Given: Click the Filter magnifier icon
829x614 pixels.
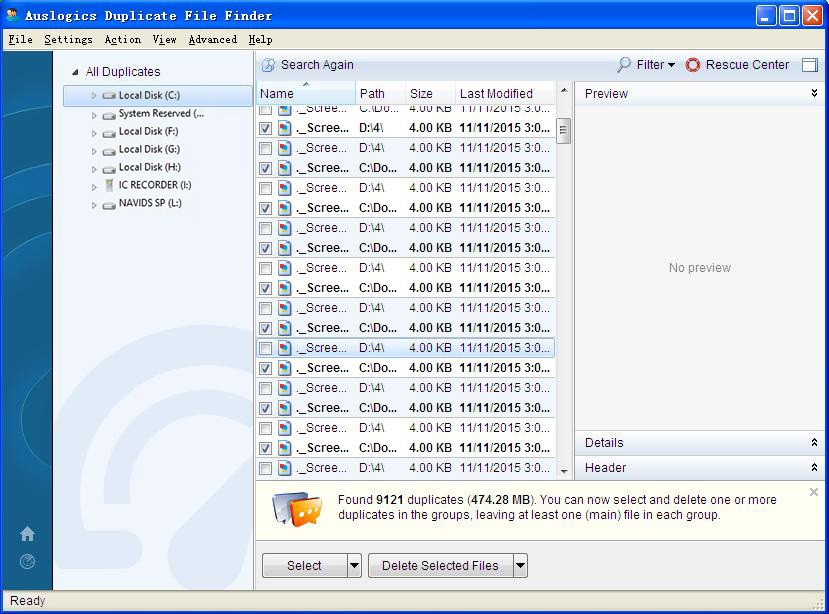Looking at the screenshot, I should 624,65.
